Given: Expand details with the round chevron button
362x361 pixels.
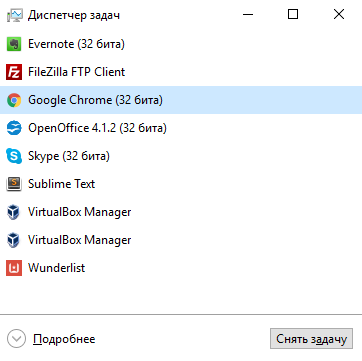Looking at the screenshot, I should click(x=16, y=339).
